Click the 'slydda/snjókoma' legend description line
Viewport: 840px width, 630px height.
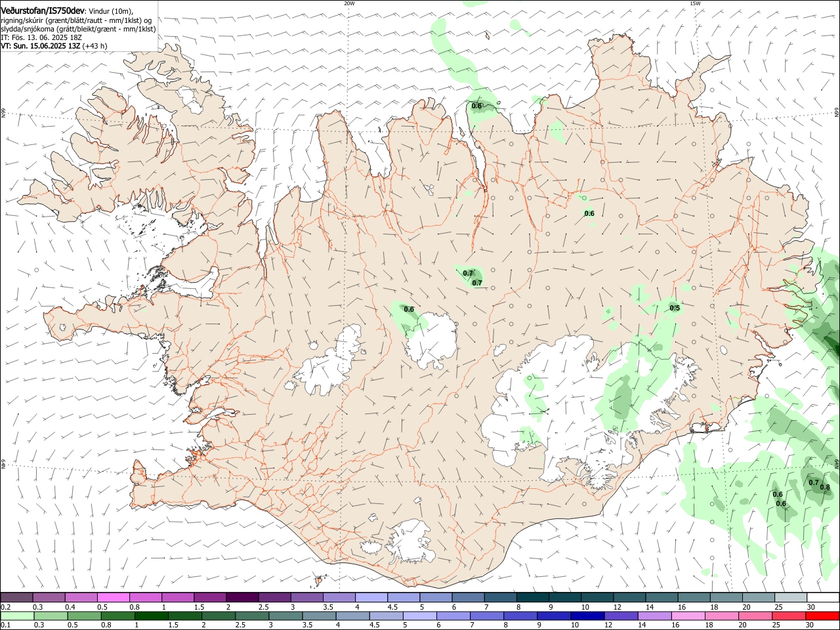(x=78, y=29)
